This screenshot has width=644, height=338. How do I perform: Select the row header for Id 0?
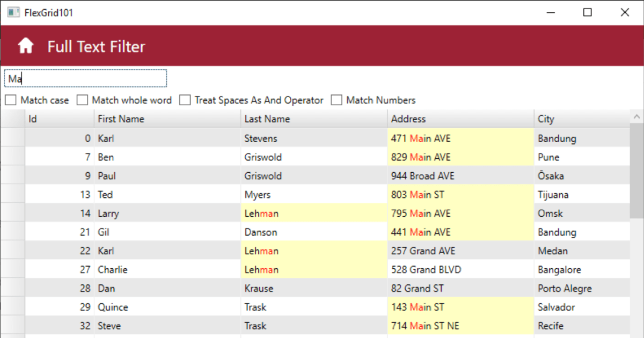pos(12,138)
